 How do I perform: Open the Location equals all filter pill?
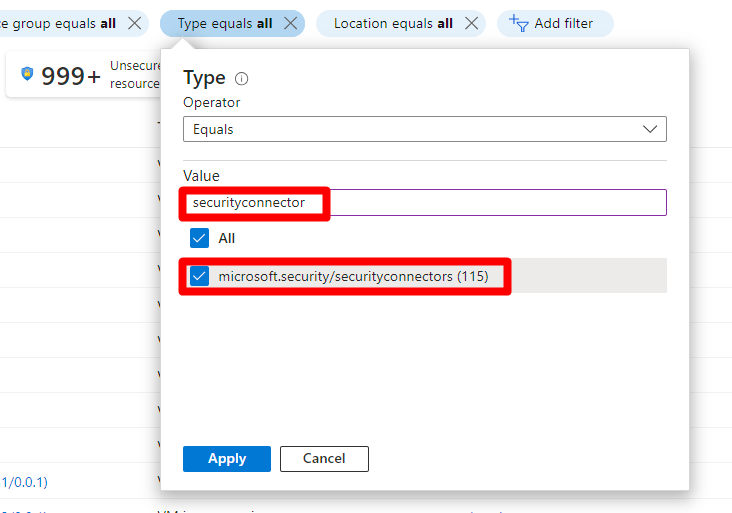tap(392, 24)
